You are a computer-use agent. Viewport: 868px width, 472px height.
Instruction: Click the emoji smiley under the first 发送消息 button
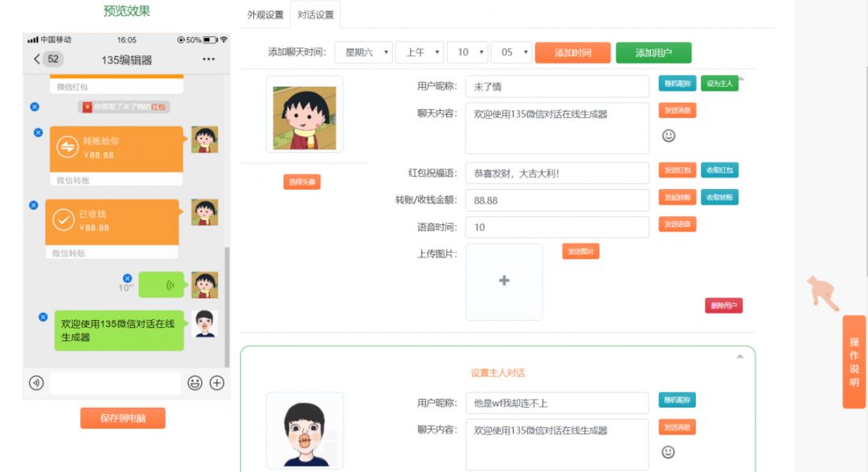[669, 136]
